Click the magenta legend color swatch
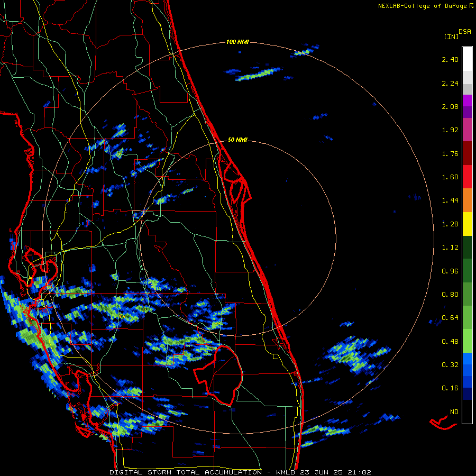The width and height of the screenshot is (476, 476). pyautogui.click(x=467, y=100)
